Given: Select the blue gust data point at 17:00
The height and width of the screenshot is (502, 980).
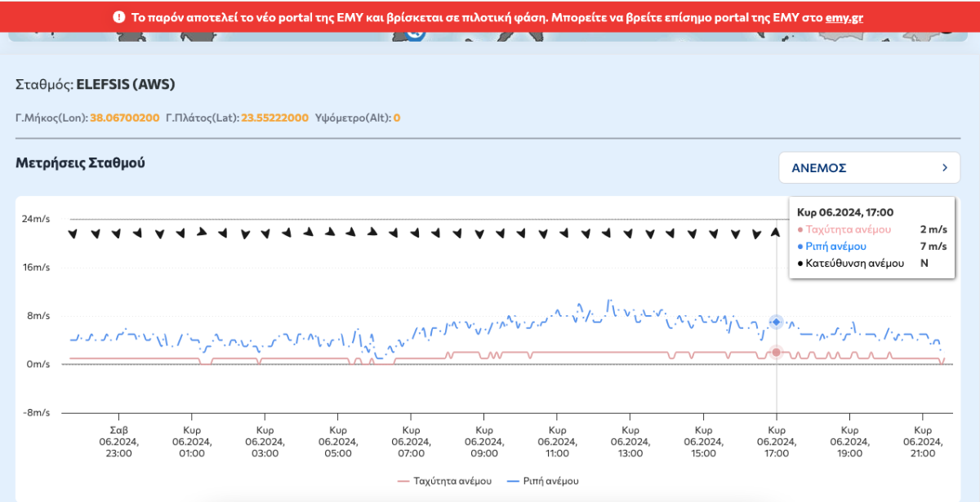Looking at the screenshot, I should pos(776,322).
